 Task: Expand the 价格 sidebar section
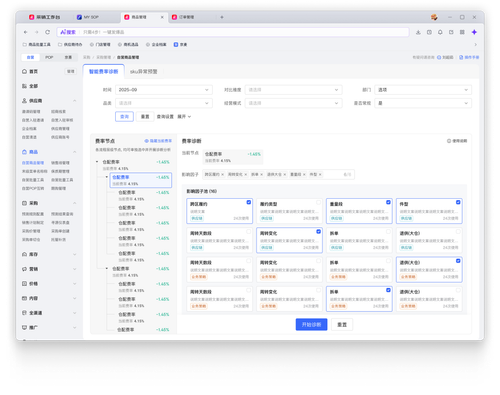[x=75, y=284]
